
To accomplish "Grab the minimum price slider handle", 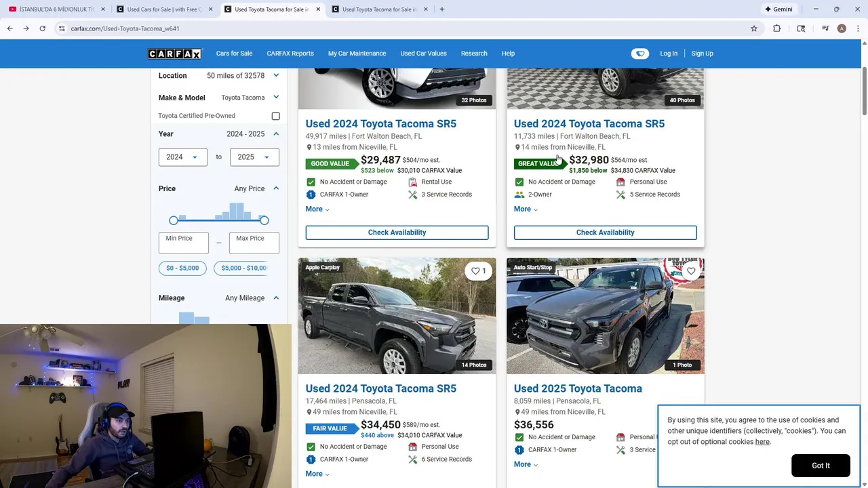I will pyautogui.click(x=174, y=220).
